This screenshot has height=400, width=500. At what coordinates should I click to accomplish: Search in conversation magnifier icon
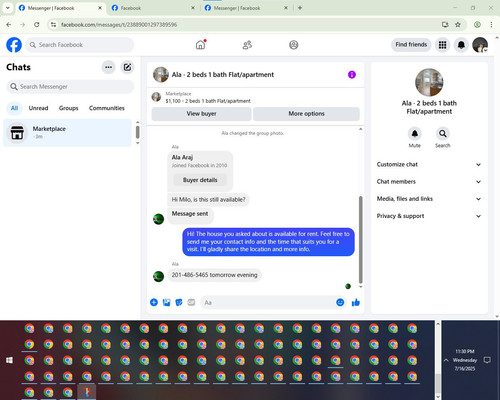443,134
